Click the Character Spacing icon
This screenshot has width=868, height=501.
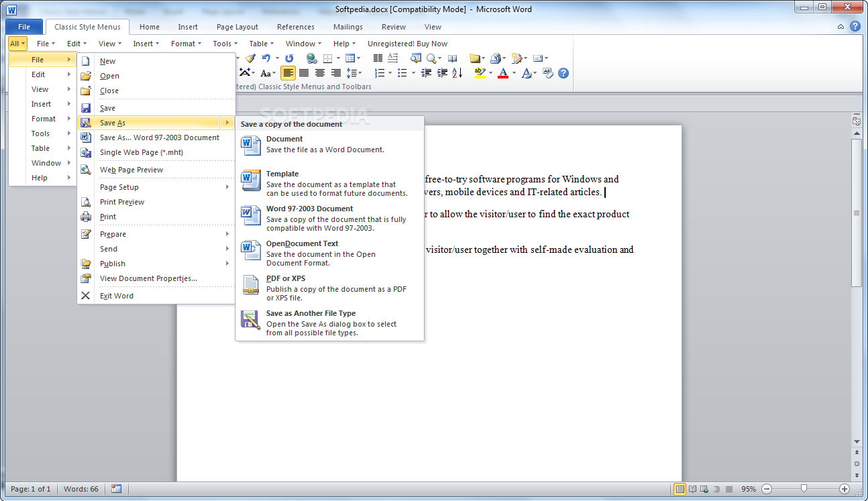(x=245, y=73)
